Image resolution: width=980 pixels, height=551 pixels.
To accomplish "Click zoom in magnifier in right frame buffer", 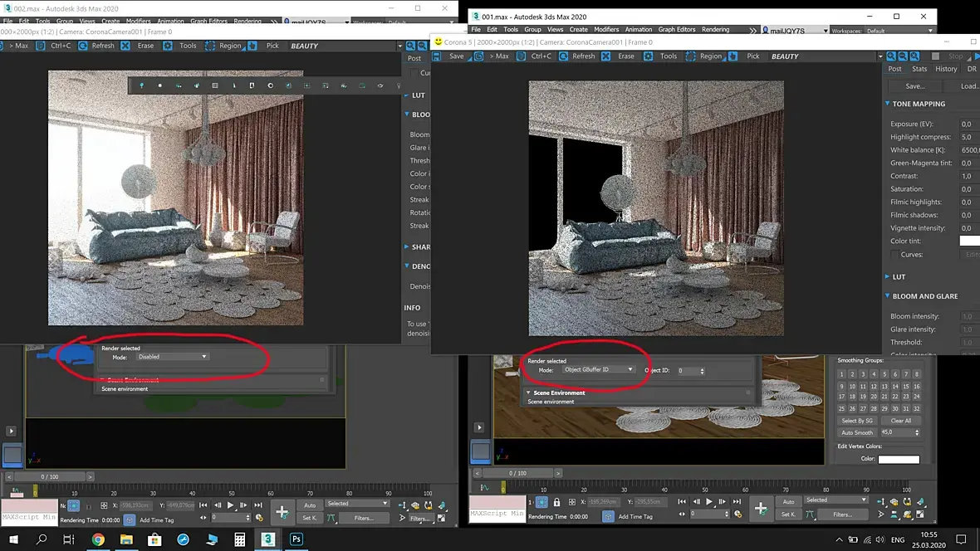I will pos(891,56).
